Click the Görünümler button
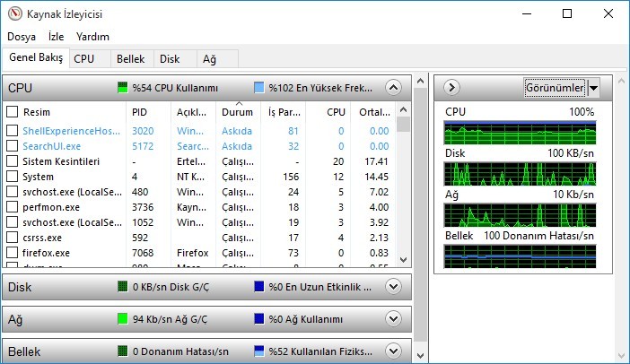 555,88
